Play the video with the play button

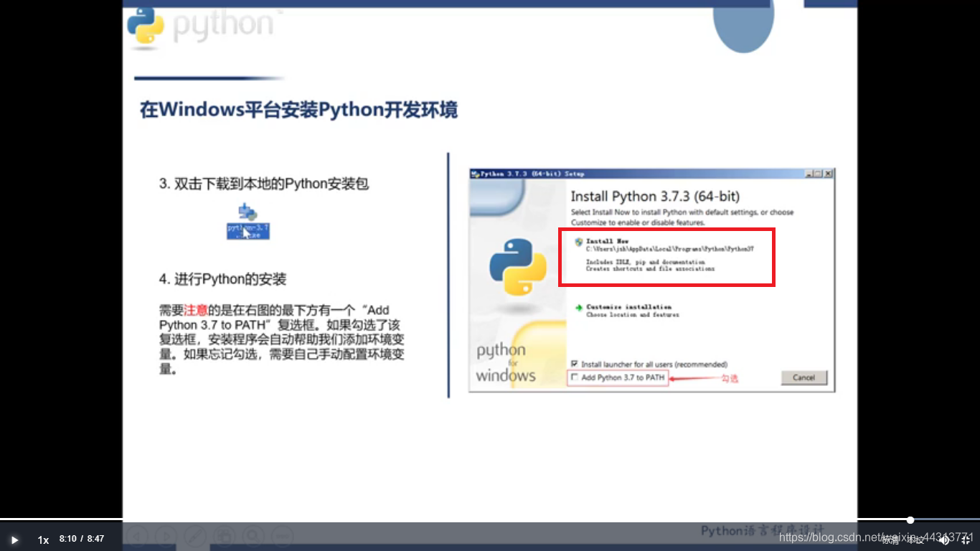14,540
